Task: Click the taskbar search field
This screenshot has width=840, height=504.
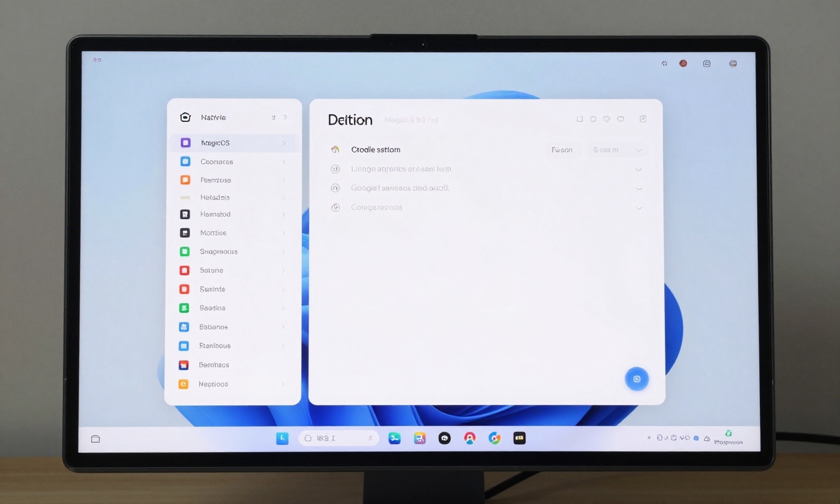Action: click(338, 438)
